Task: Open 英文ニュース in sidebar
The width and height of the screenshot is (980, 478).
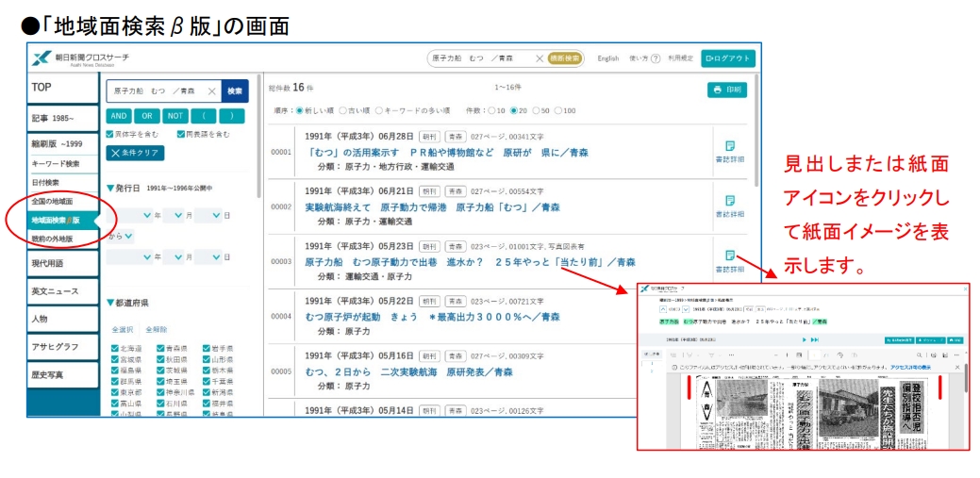Action: click(62, 291)
